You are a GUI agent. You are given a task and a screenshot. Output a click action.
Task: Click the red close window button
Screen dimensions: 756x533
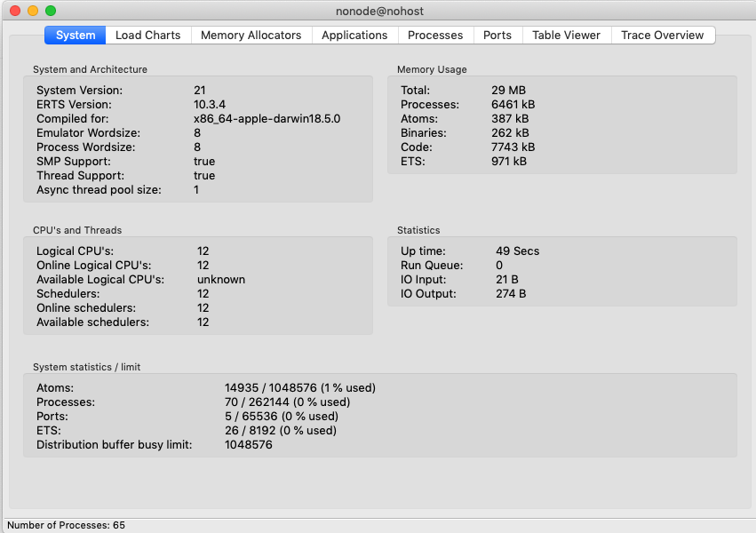tap(15, 11)
